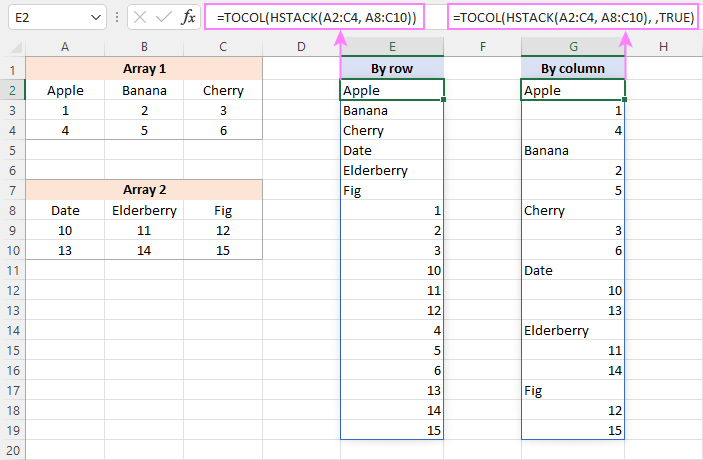Select column E header
Screen dimensions: 703x460
tap(392, 47)
